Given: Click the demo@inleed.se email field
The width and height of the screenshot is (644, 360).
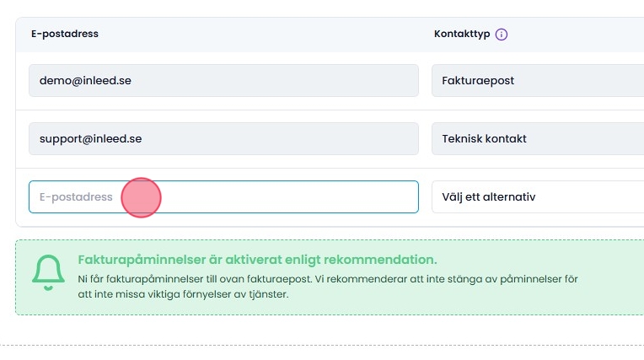Looking at the screenshot, I should [x=223, y=81].
